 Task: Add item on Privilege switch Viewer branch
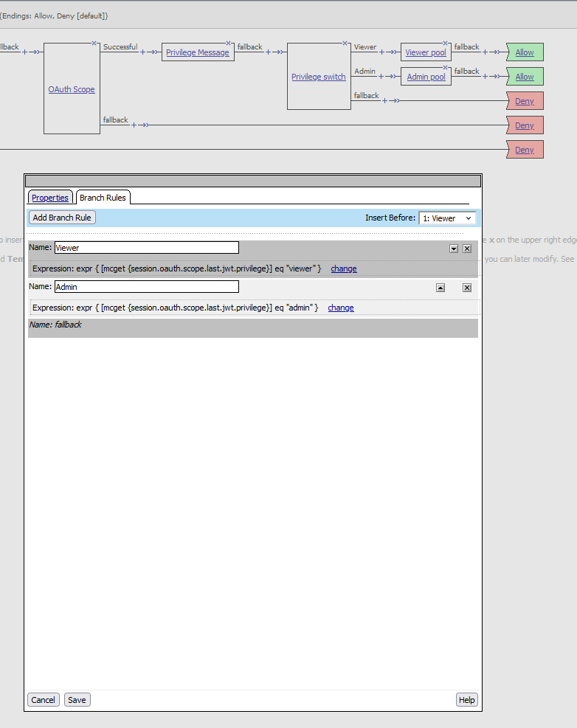pos(382,52)
